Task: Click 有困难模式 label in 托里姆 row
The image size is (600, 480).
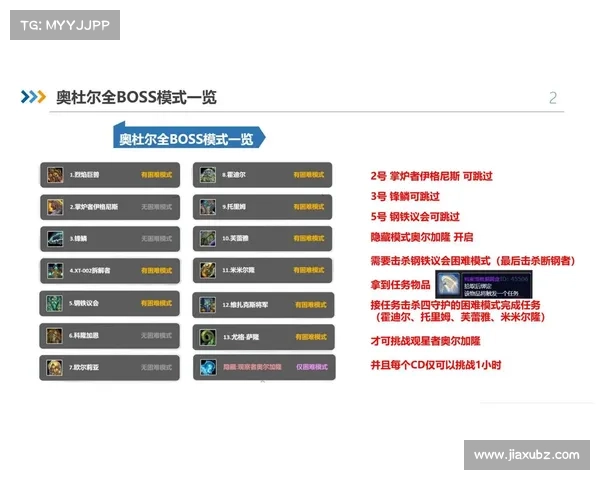Action: (309, 207)
